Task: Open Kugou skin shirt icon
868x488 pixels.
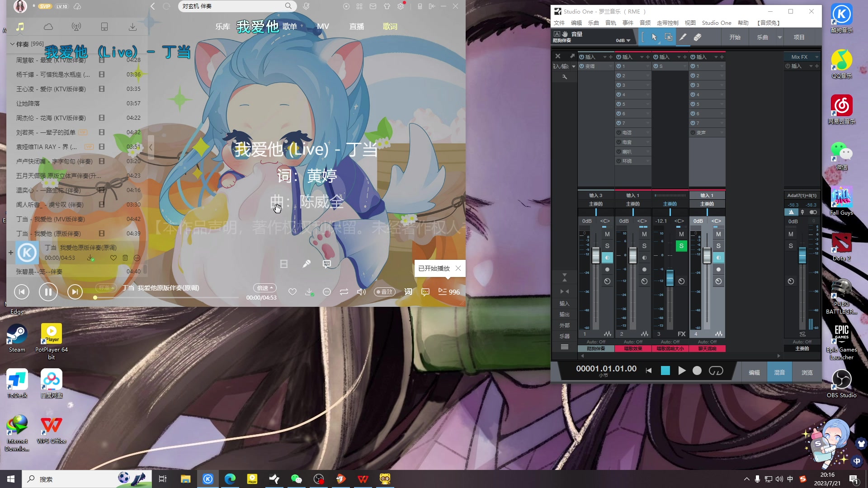Action: pos(387,6)
